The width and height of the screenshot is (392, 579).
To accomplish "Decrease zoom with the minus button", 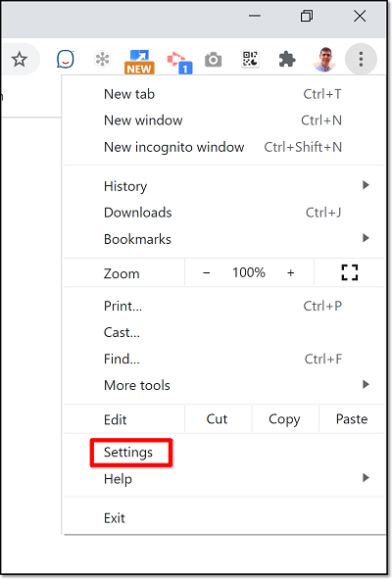I will tap(207, 273).
